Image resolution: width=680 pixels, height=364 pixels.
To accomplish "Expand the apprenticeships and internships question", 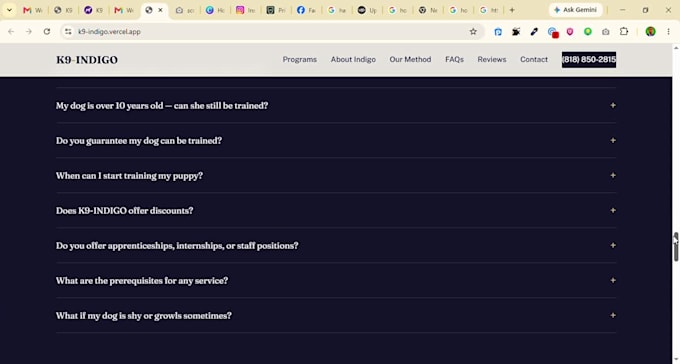I will 336,246.
